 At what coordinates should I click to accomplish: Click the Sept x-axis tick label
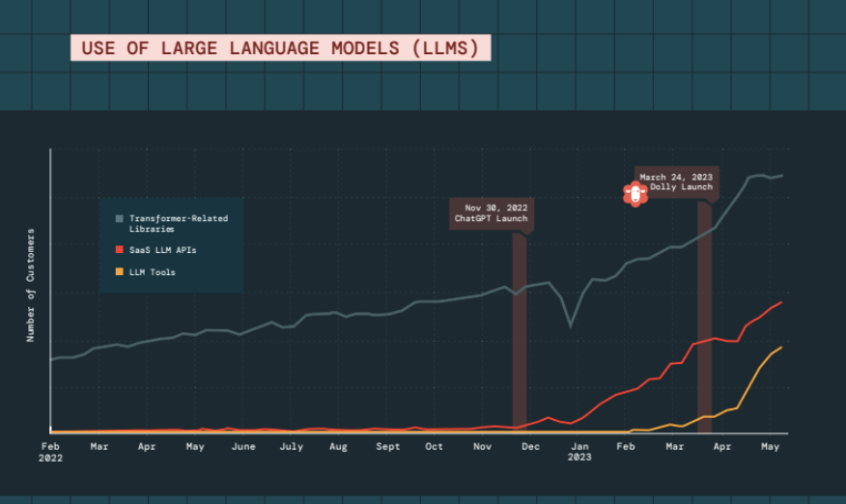(388, 446)
